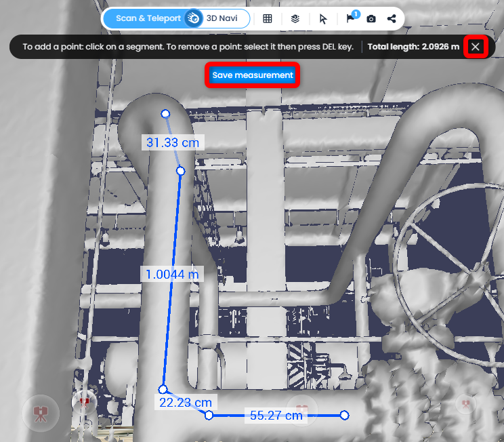Select the 22.23 cm segment label
This screenshot has width=504, height=442.
[186, 403]
